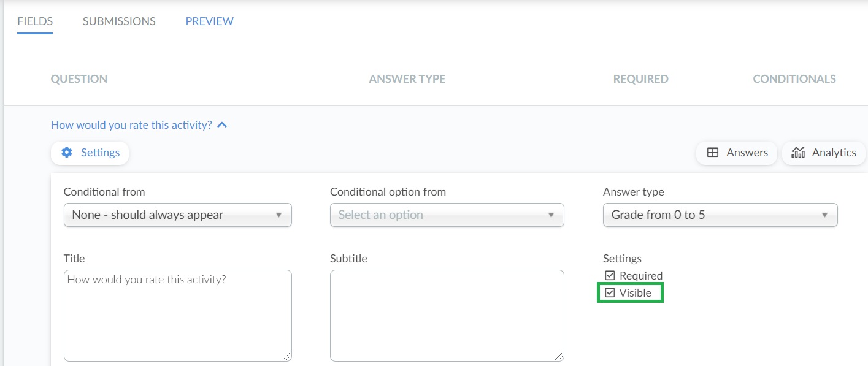Click the Analytics chart icon
The image size is (868, 366).
tap(798, 153)
